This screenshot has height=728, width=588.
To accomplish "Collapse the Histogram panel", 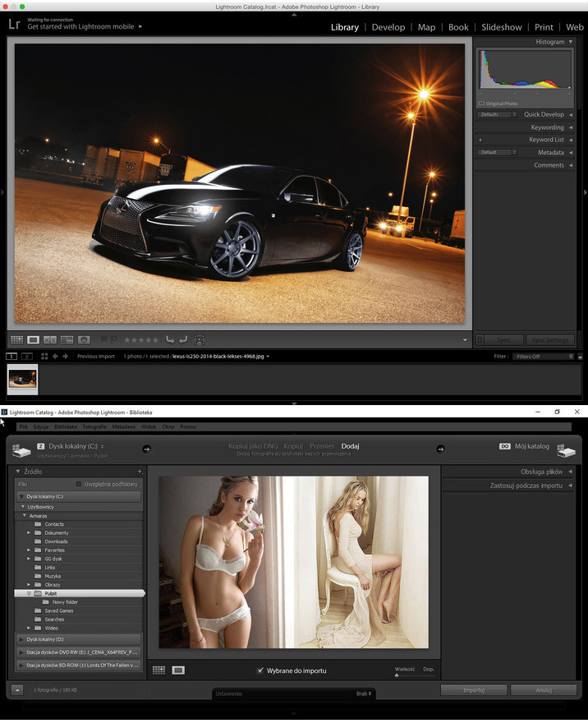I will tap(570, 42).
